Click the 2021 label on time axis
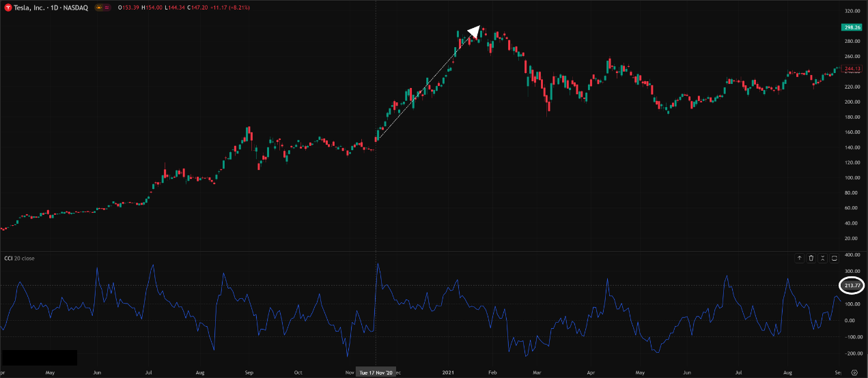This screenshot has width=868, height=378. point(449,373)
